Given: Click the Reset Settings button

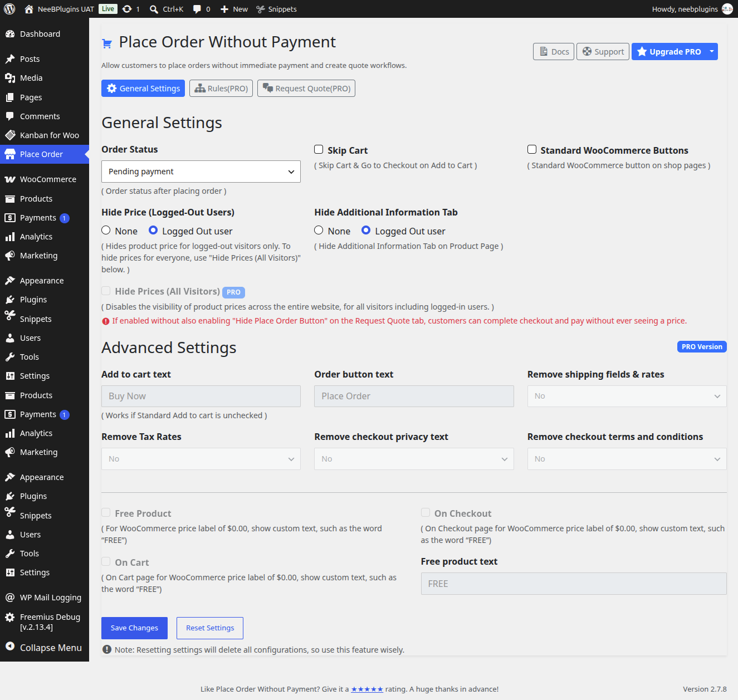Looking at the screenshot, I should click(x=210, y=628).
